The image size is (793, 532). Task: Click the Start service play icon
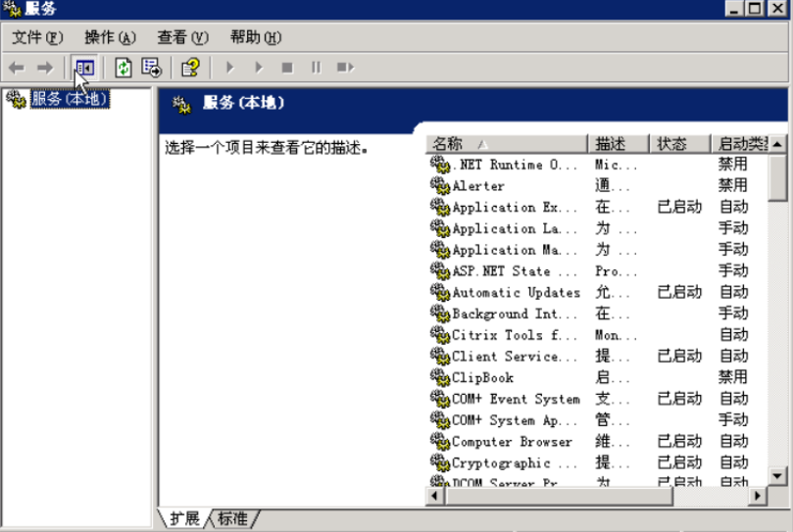click(x=230, y=68)
